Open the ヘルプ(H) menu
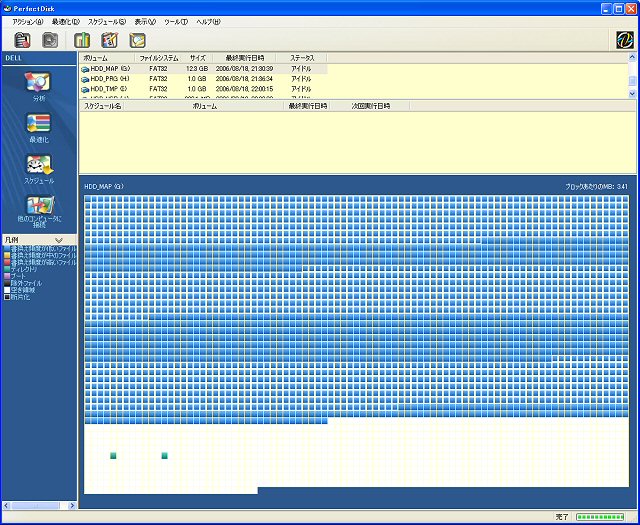Screen dimensions: 640x525 [x=208, y=22]
